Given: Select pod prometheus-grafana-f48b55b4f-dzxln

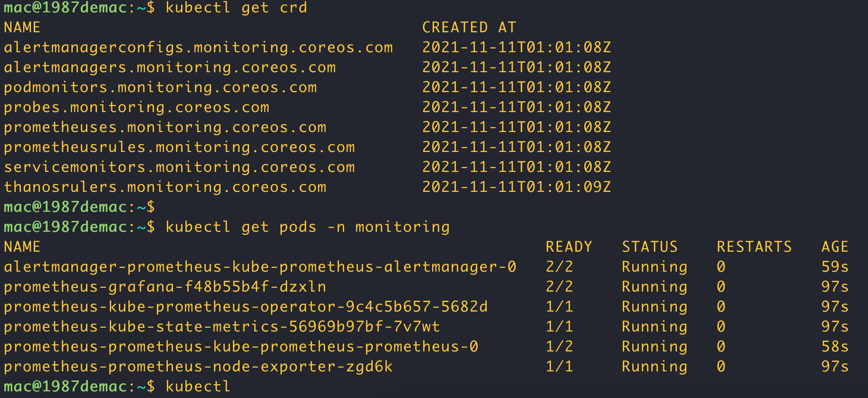Looking at the screenshot, I should click(165, 287).
